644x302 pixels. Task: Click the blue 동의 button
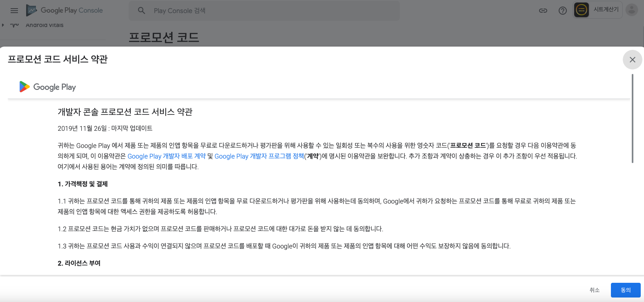626,290
